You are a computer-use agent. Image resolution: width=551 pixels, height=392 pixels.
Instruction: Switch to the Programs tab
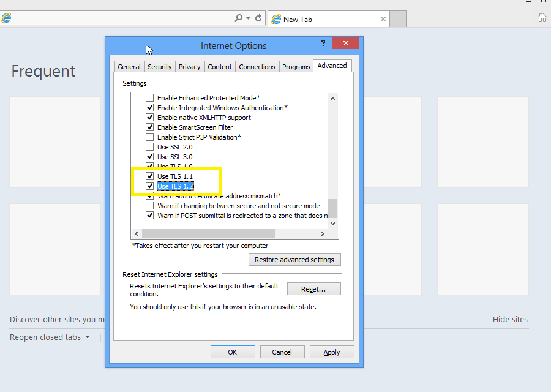click(x=296, y=67)
